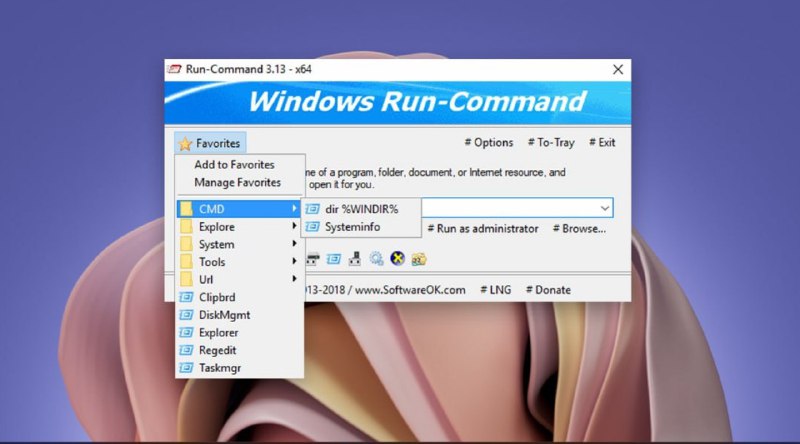Click # Donate
The width and height of the screenshot is (800, 444).
point(548,290)
